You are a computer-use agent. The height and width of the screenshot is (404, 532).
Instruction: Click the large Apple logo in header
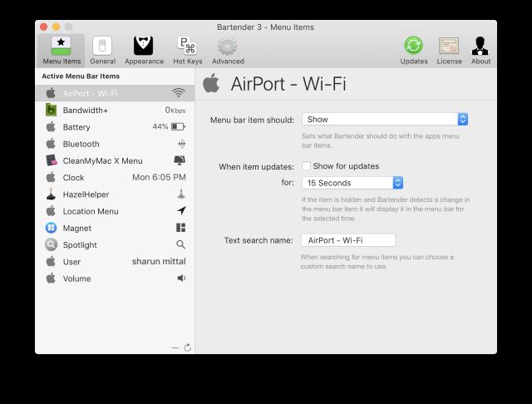coord(211,83)
